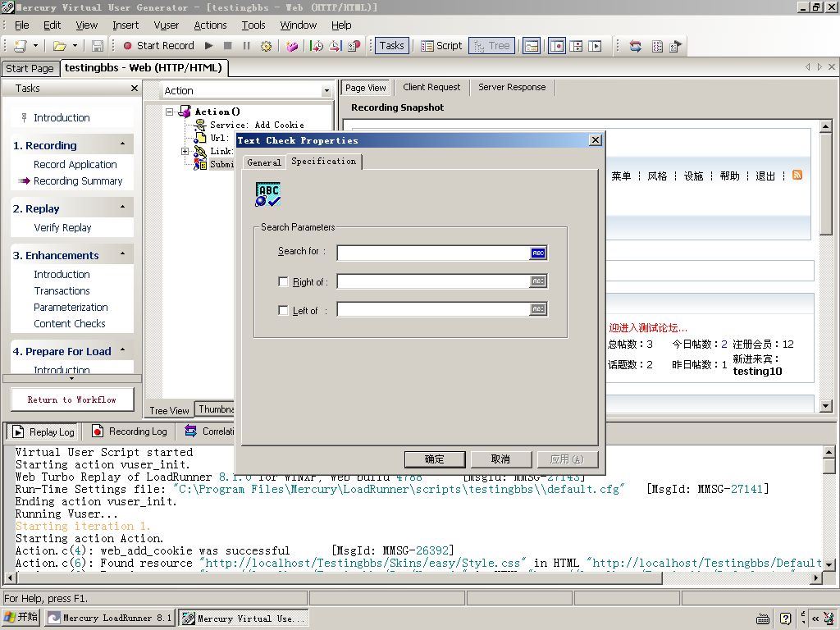The width and height of the screenshot is (840, 630).
Task: Click the last toolbar icon after parameter list
Action: pos(676,46)
